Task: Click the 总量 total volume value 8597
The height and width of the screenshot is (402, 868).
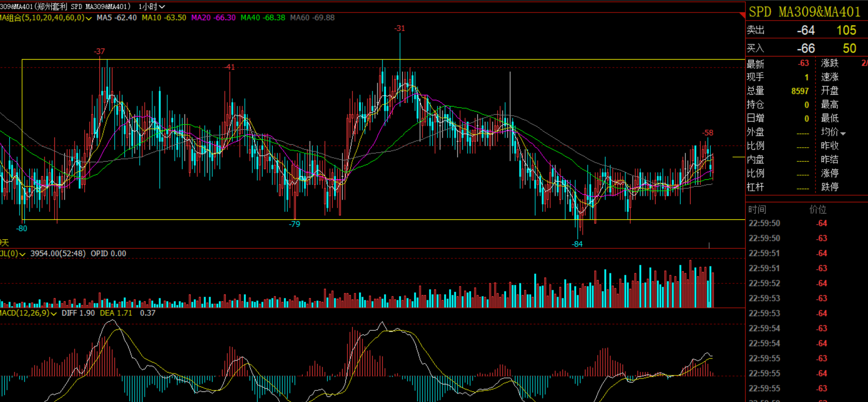Action: click(799, 91)
